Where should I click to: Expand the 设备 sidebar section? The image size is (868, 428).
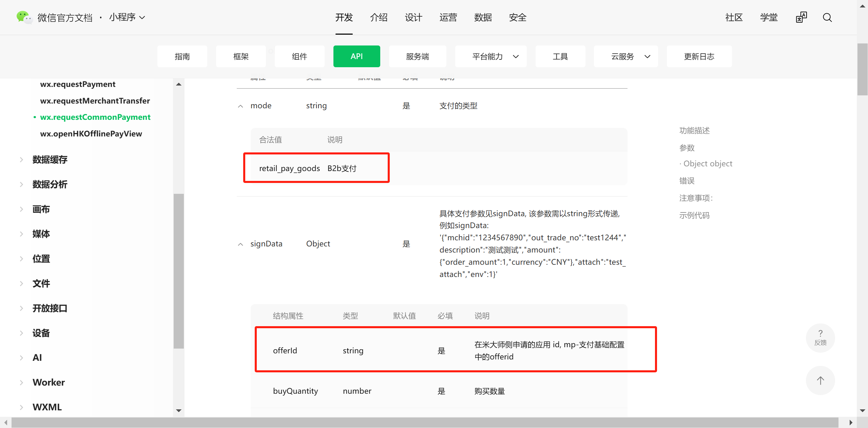[x=21, y=333]
